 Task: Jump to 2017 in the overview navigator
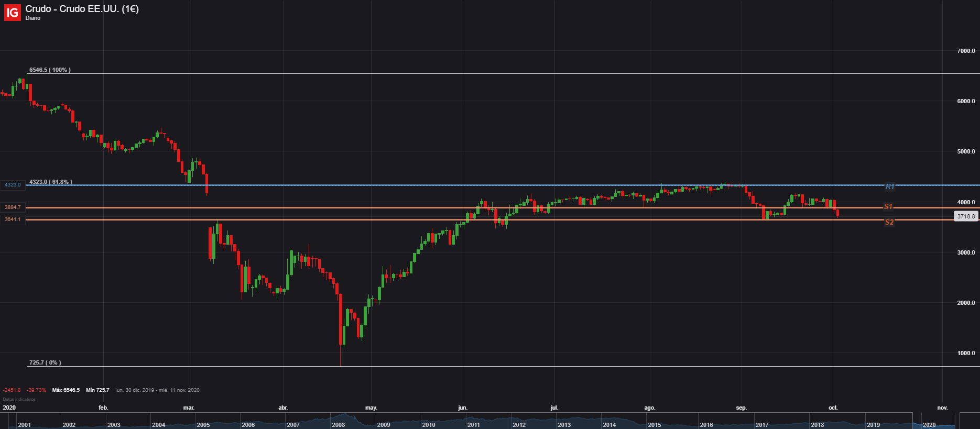tap(762, 425)
